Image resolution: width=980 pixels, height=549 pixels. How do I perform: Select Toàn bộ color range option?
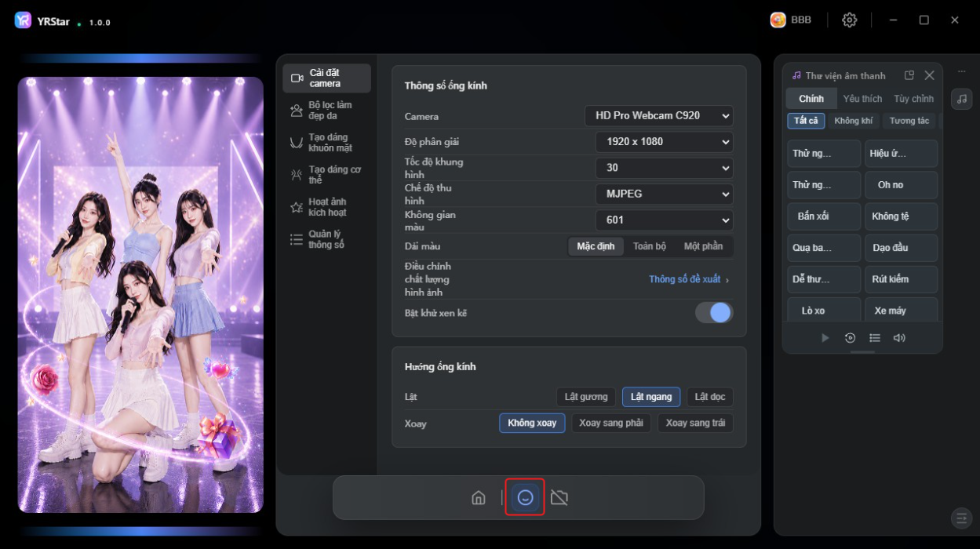tap(649, 246)
